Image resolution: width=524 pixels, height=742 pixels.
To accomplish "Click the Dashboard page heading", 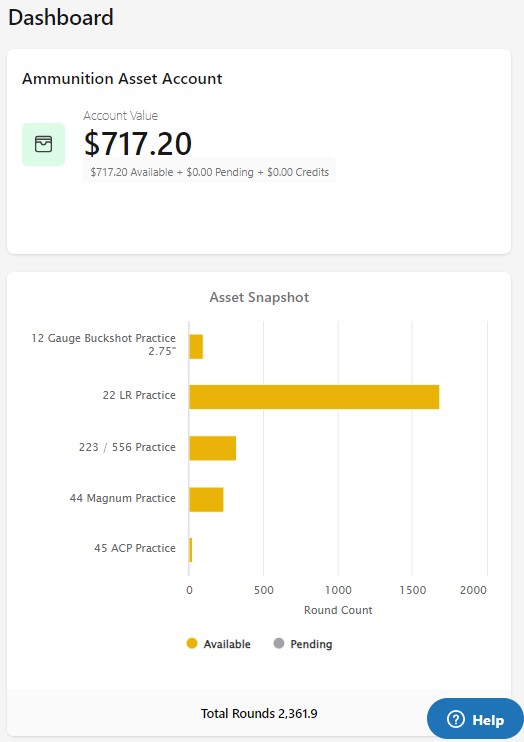I will tap(61, 18).
